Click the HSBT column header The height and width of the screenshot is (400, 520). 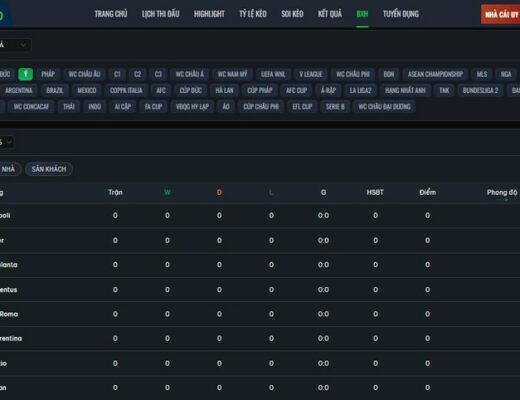click(375, 192)
